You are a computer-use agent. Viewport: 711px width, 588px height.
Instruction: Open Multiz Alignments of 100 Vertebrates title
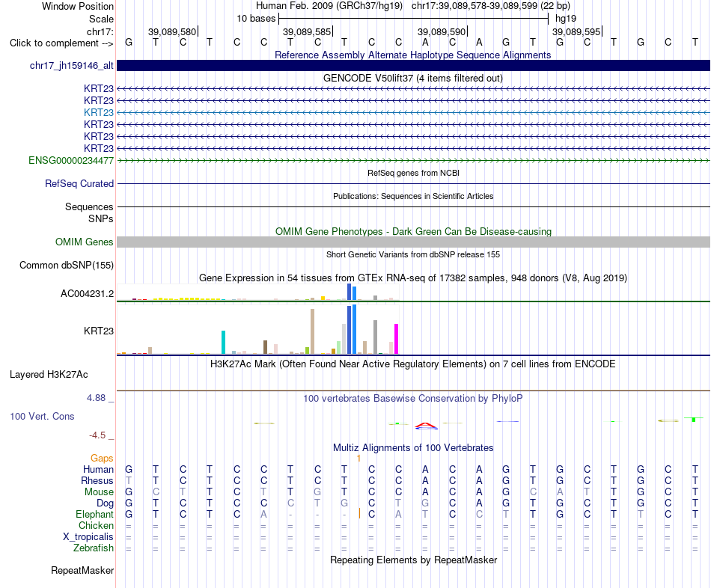[x=413, y=448]
